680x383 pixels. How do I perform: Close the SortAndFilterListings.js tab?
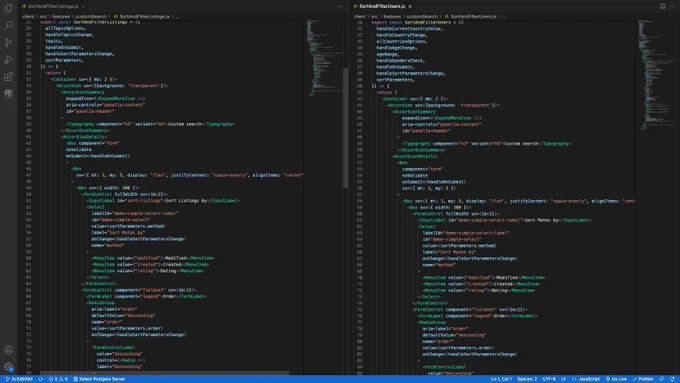(x=83, y=7)
